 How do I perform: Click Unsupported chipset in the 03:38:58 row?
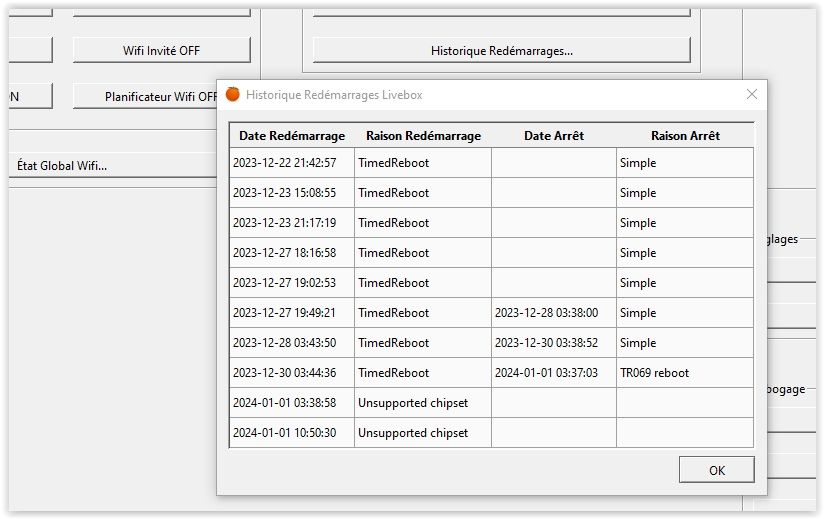pos(413,403)
